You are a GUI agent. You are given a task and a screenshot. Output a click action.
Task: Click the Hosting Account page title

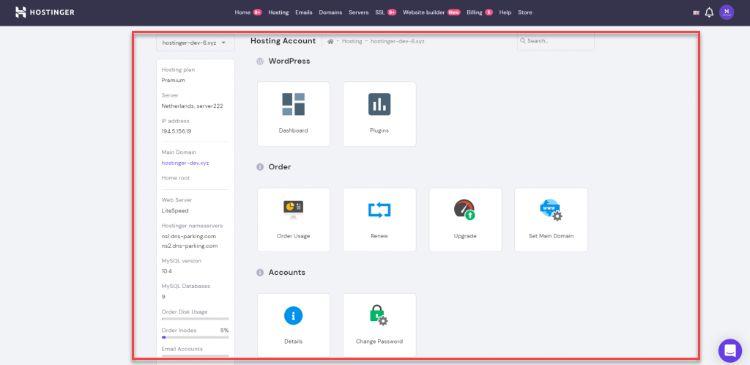tap(283, 41)
